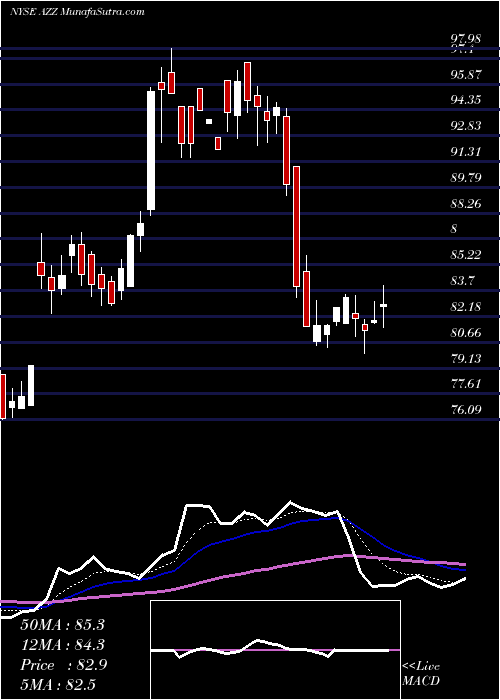Screen dimensions: 500x700
Task: Click the 85.22 price axis label
Action: pyautogui.click(x=466, y=255)
